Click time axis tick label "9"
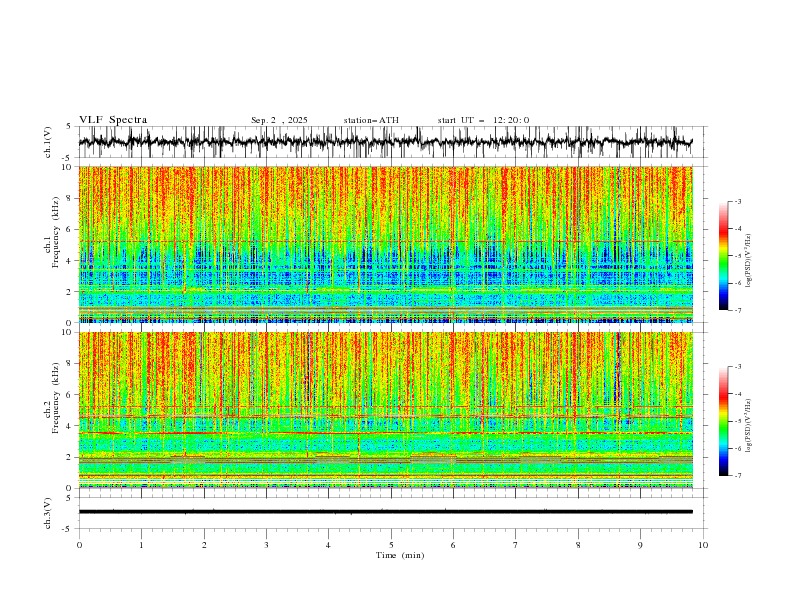Viewport: 792px width, 612px height. 640,545
